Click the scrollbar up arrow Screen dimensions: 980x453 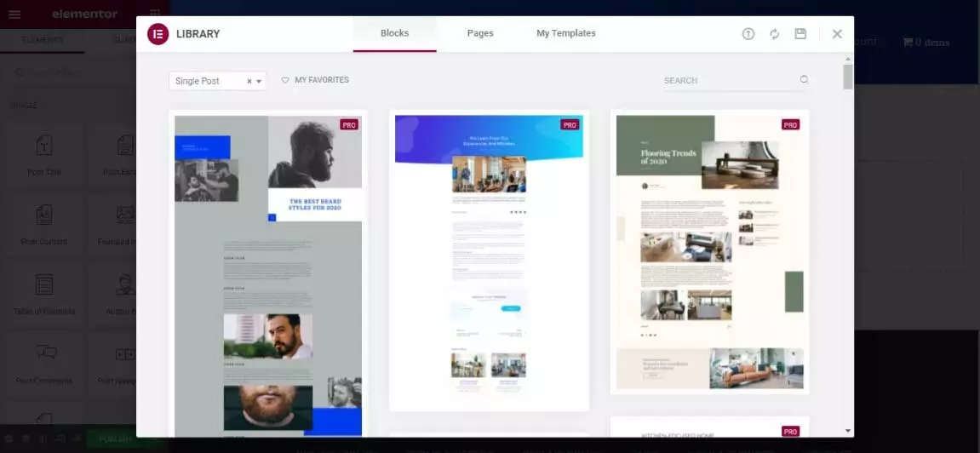pos(848,59)
